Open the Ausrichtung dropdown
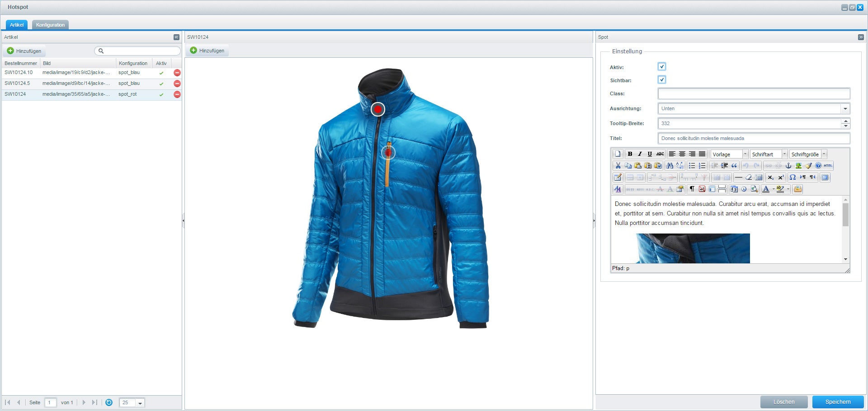868x411 pixels. [845, 108]
